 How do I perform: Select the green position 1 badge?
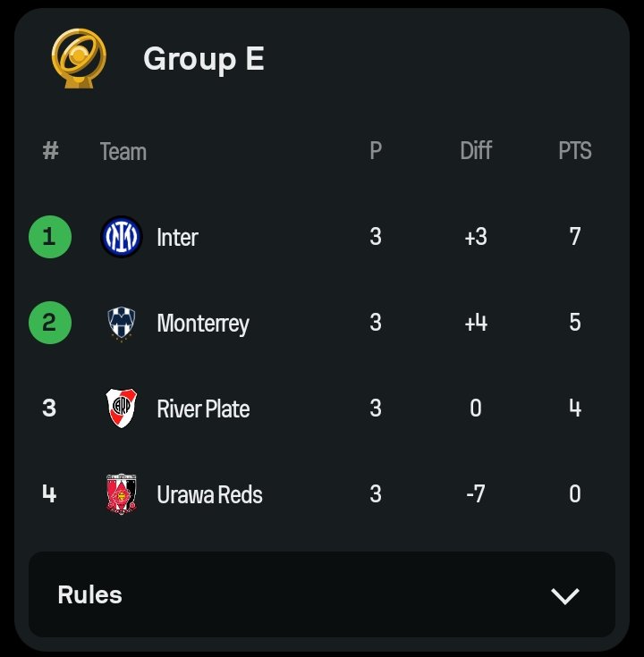tap(50, 237)
